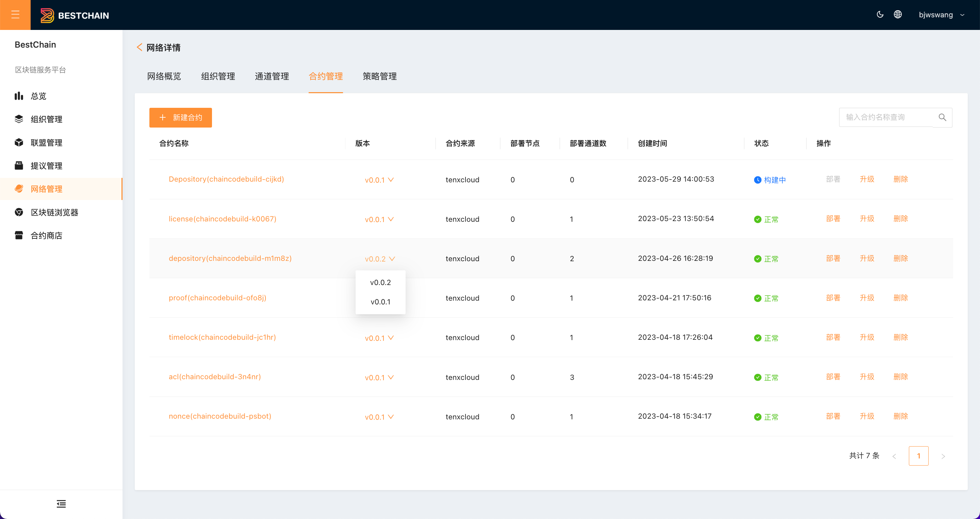Screen dimensions: 980x519
Task: Toggle the hamburger menu button
Action: 15,15
